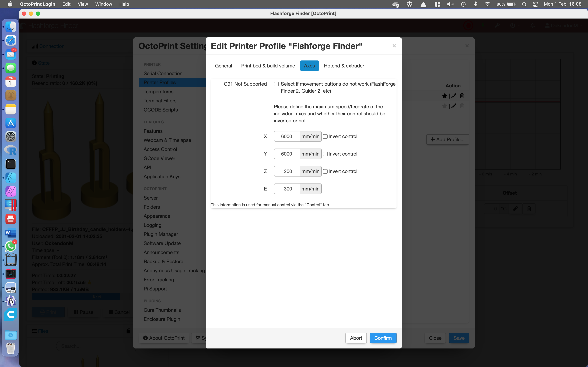Click the Abort button to cancel
Image resolution: width=588 pixels, height=367 pixels.
[356, 338]
